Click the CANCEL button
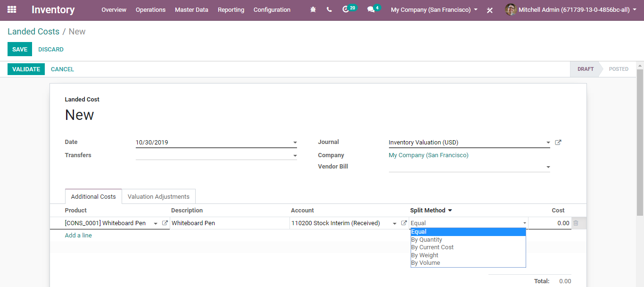 (x=62, y=69)
